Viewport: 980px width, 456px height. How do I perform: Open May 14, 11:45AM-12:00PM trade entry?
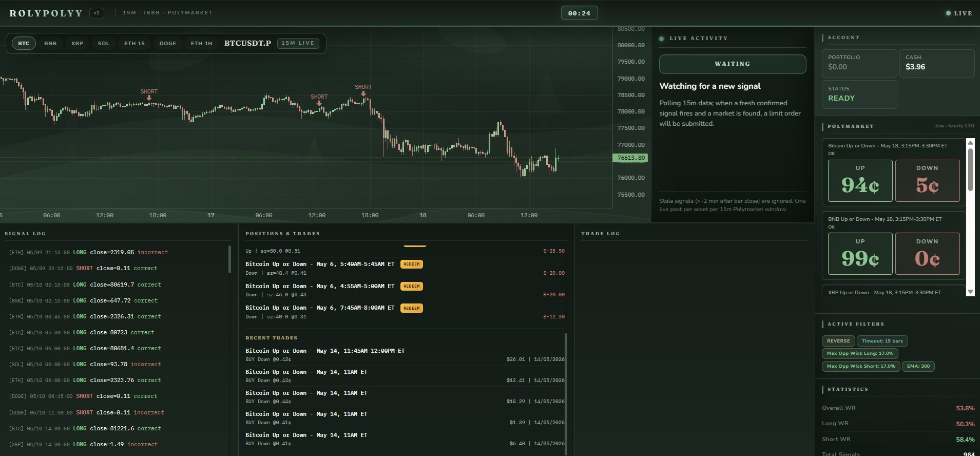coord(405,355)
